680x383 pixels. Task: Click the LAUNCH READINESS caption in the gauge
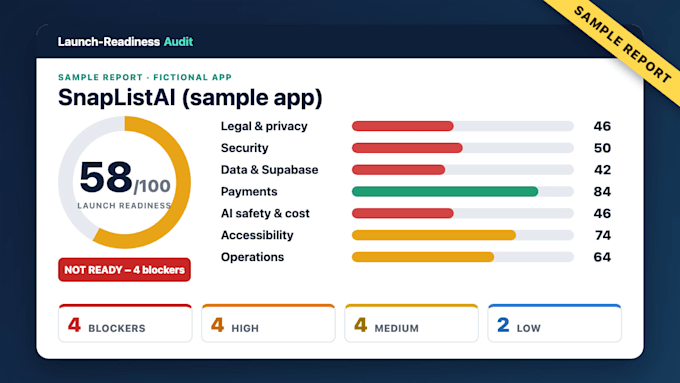click(124, 206)
